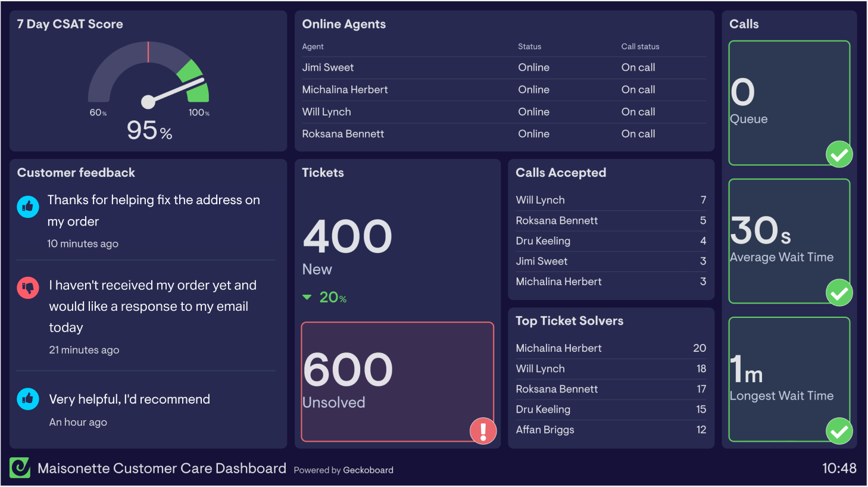Click green checkmark on Queue widget
This screenshot has height=487, width=868.
click(x=839, y=155)
